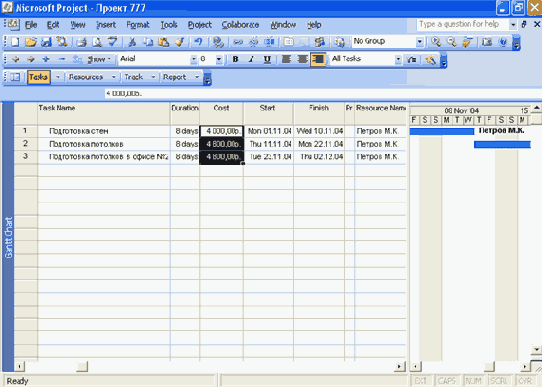Open the font size dropdown
Viewport: 542px width, 387px height.
(219, 59)
